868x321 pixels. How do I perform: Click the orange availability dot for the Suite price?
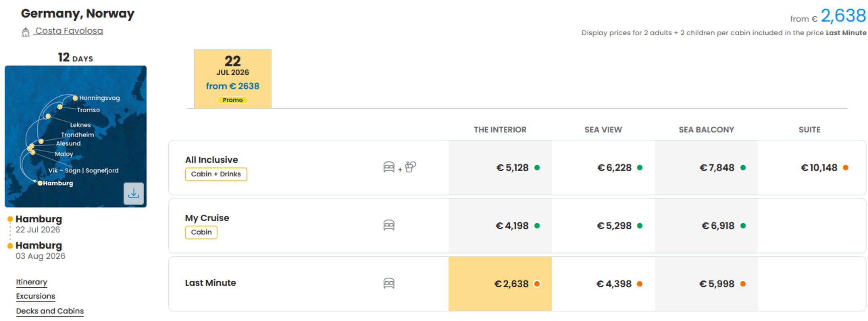click(846, 168)
